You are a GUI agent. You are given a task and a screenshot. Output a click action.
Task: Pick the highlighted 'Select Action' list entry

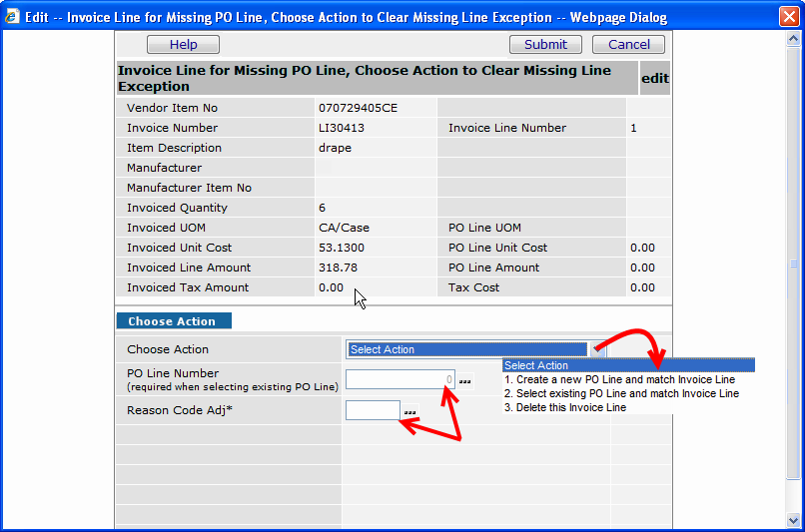coord(628,365)
